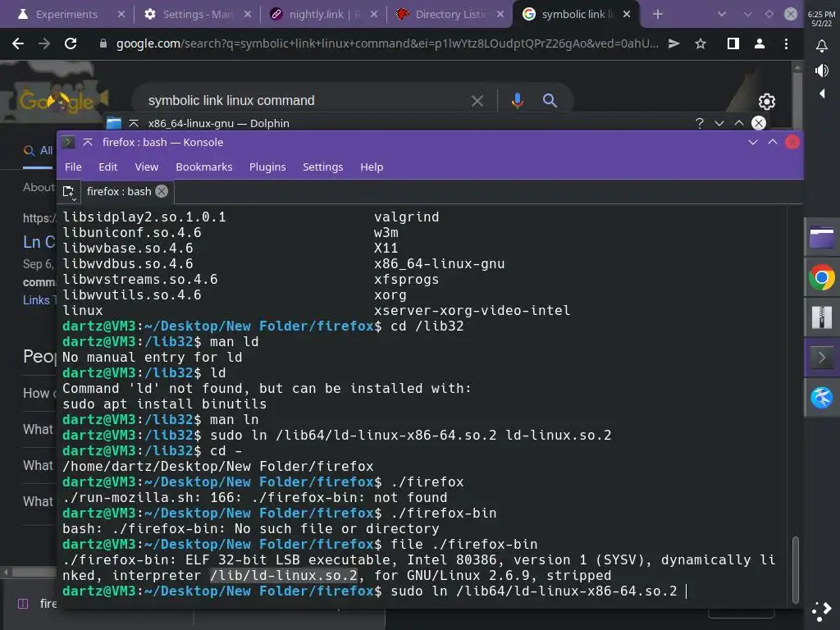Open Konsole Help menu
This screenshot has width=840, height=630.
372,167
